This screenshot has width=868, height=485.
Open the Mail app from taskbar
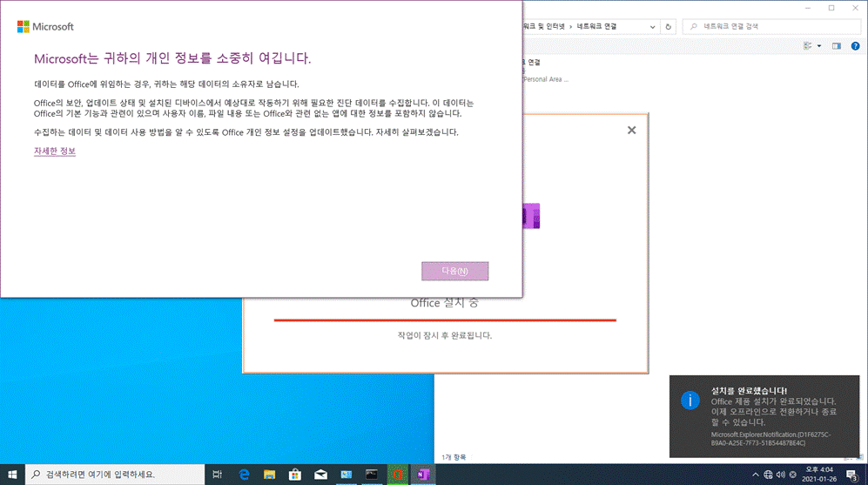320,475
